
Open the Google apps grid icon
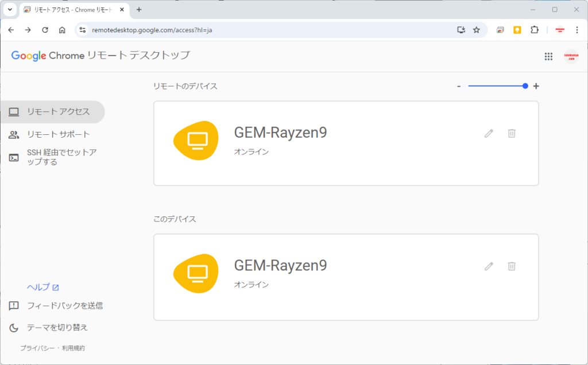point(548,56)
